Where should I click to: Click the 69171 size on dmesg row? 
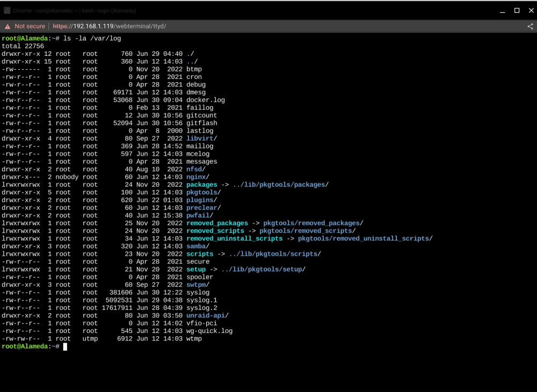pos(122,92)
